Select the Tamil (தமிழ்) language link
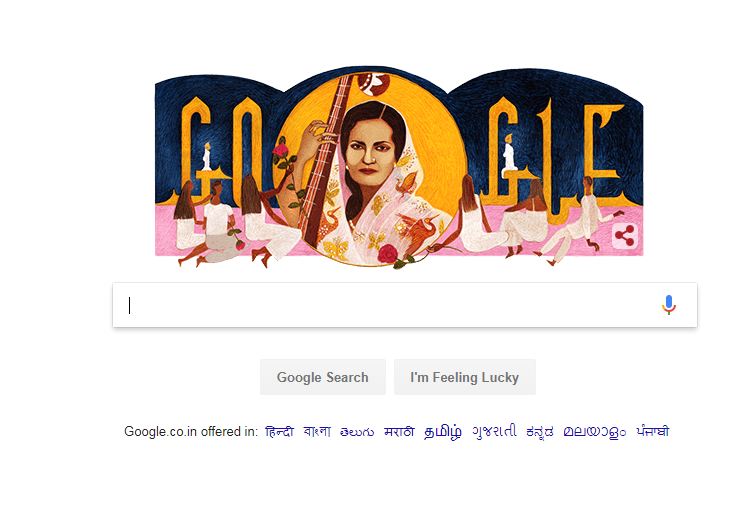The height and width of the screenshot is (526, 736). [443, 432]
